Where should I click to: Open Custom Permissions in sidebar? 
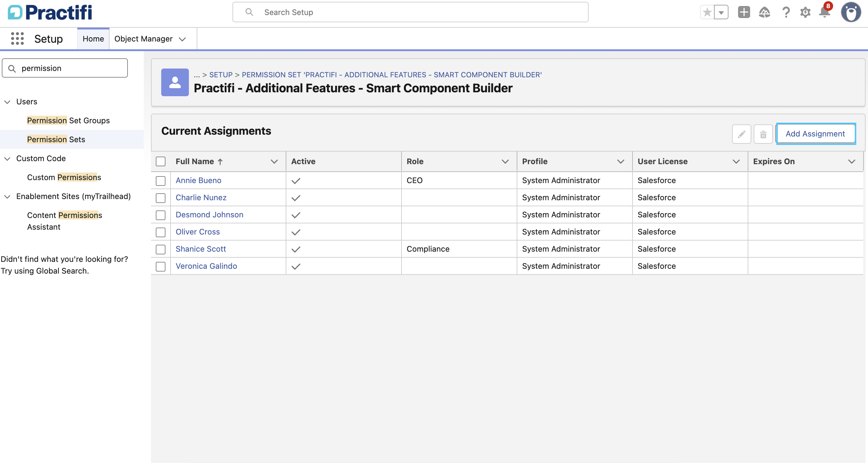point(64,177)
